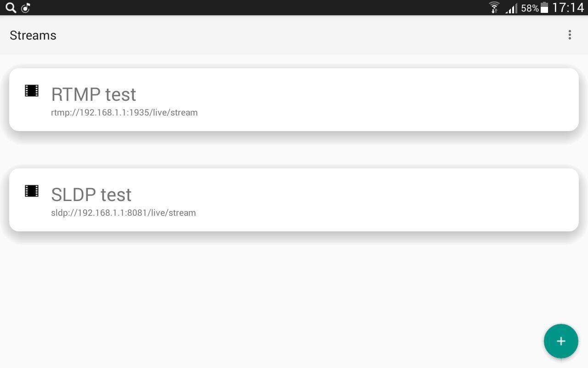Tap the battery indicator icon

pos(544,7)
